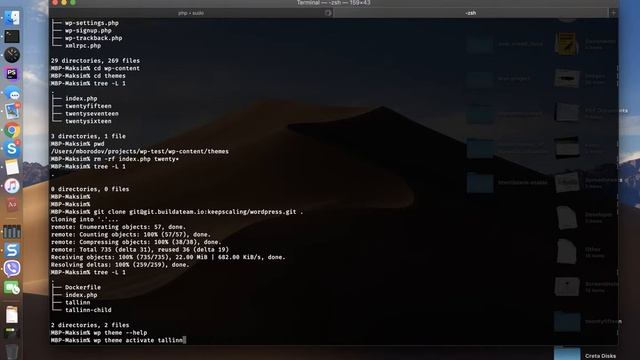Click the 'wp theme --help' command
This screenshot has height=360, width=640.
click(99, 333)
